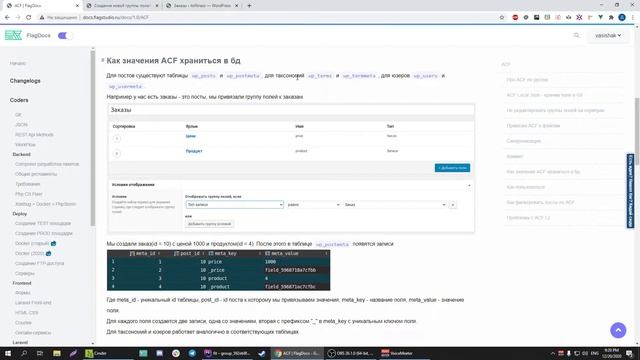Open PhpStorm from the taskbar
This screenshot has height=360, width=640.
coord(227,353)
